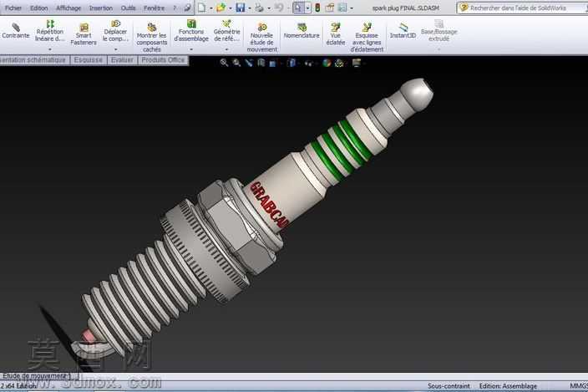588x392 pixels.
Task: Select the Previous view icon
Action: 249,63
